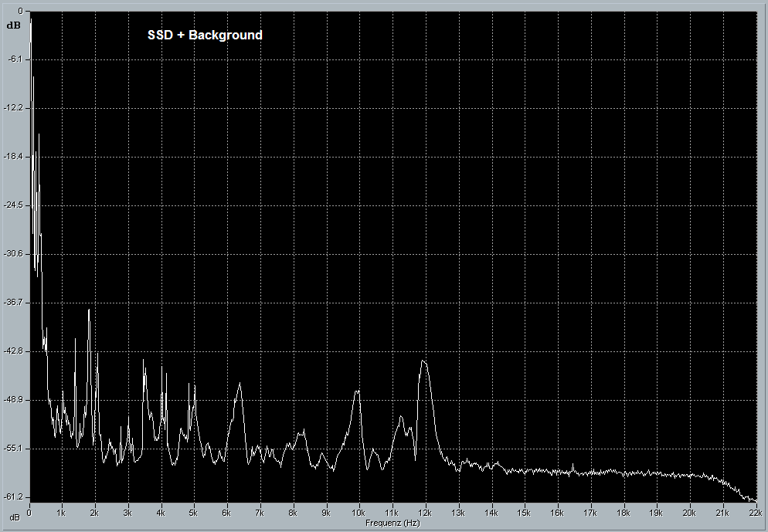Click the '1k' frequency axis label
Image resolution: width=768 pixels, height=532 pixels.
point(61,513)
